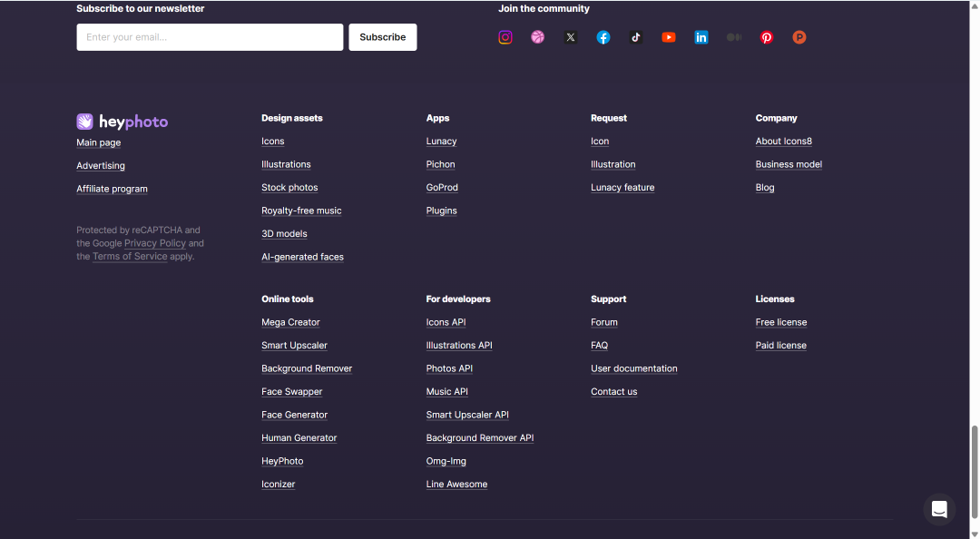Open the Pinterest community icon
Viewport: 980px width, 539px height.
[x=766, y=37]
